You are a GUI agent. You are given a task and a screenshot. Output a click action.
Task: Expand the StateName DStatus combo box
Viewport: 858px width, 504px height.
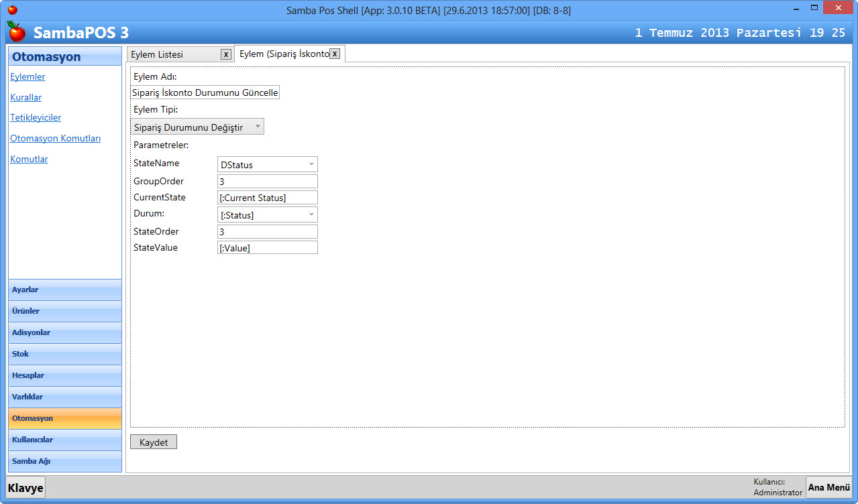pyautogui.click(x=267, y=164)
